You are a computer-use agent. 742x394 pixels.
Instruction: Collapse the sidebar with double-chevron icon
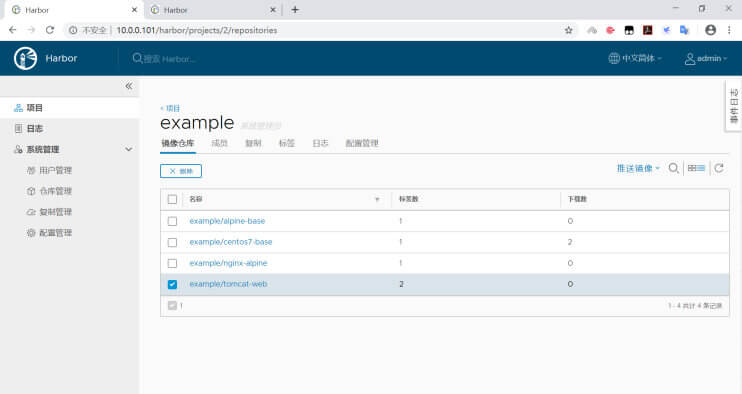pyautogui.click(x=129, y=86)
